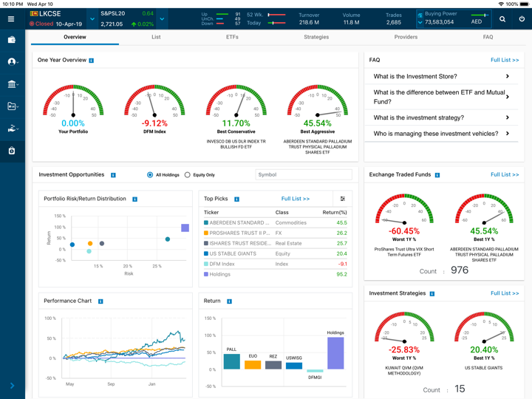Click the Symbol search input field

click(304, 175)
